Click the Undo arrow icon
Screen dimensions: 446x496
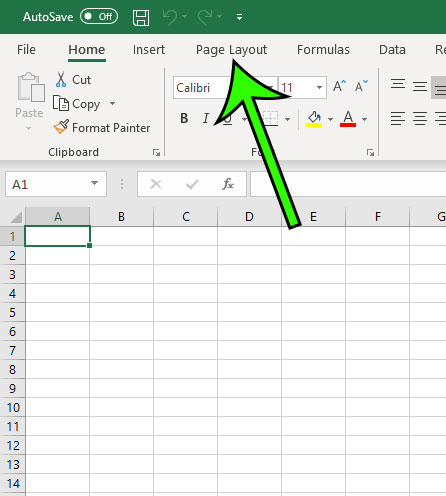171,17
